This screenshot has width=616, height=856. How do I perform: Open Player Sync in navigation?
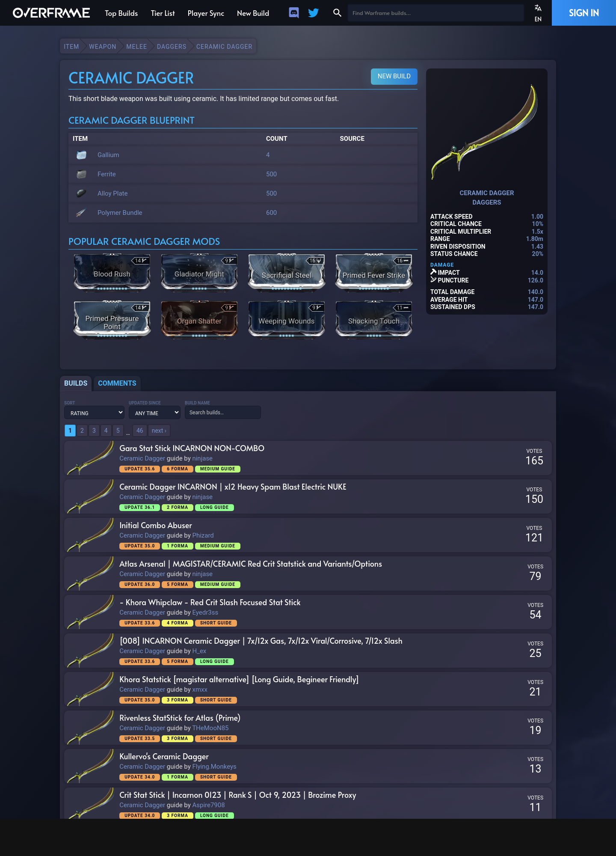(x=206, y=13)
